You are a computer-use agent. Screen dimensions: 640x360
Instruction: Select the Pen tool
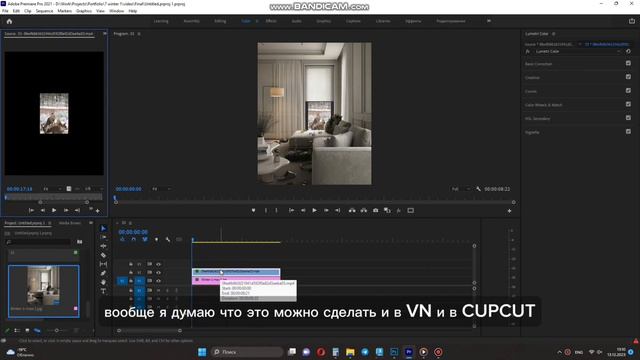(103, 273)
